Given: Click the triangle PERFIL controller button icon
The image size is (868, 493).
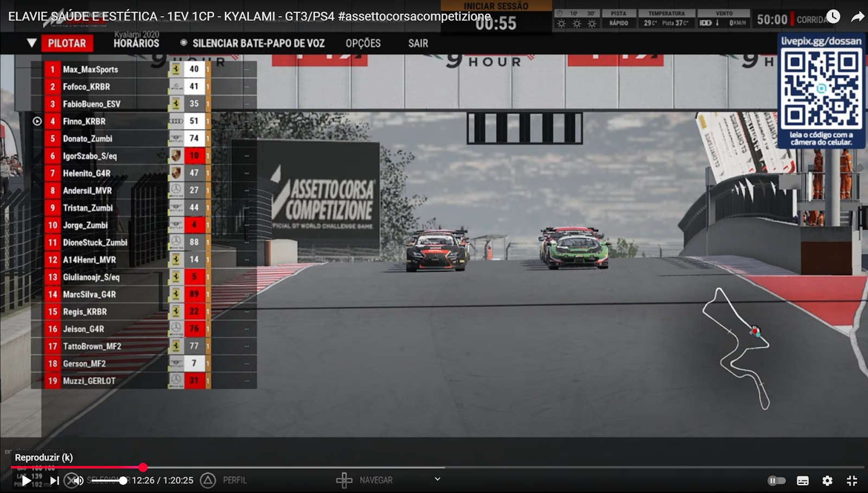Looking at the screenshot, I should [x=208, y=480].
